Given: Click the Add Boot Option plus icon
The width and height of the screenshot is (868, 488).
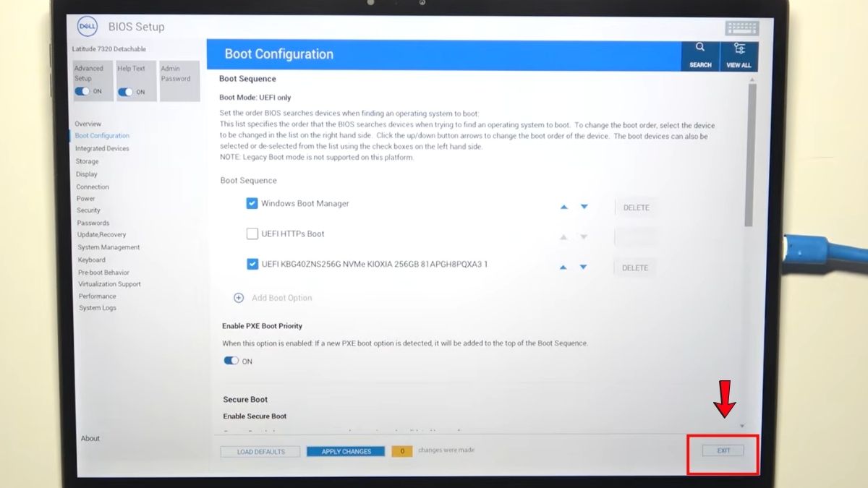Looking at the screenshot, I should tap(239, 298).
